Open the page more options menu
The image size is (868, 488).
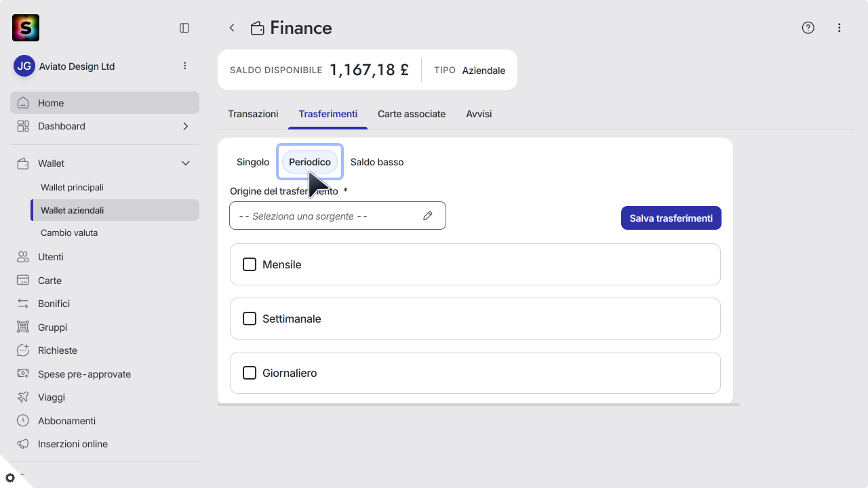[840, 28]
